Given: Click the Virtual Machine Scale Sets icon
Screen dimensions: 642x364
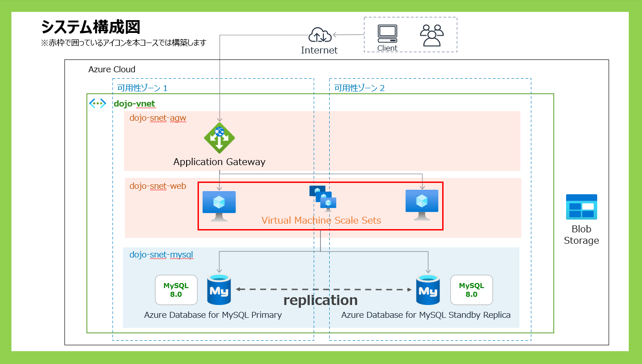Looking at the screenshot, I should (x=323, y=198).
